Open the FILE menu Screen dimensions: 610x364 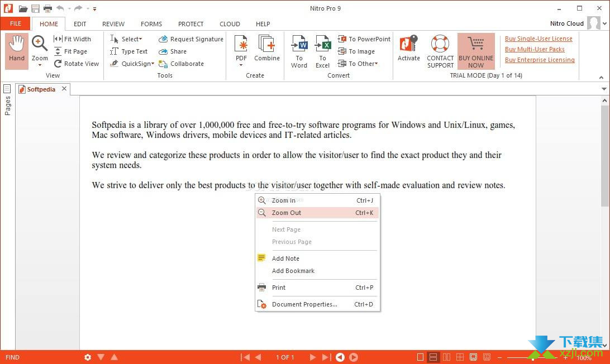[16, 23]
